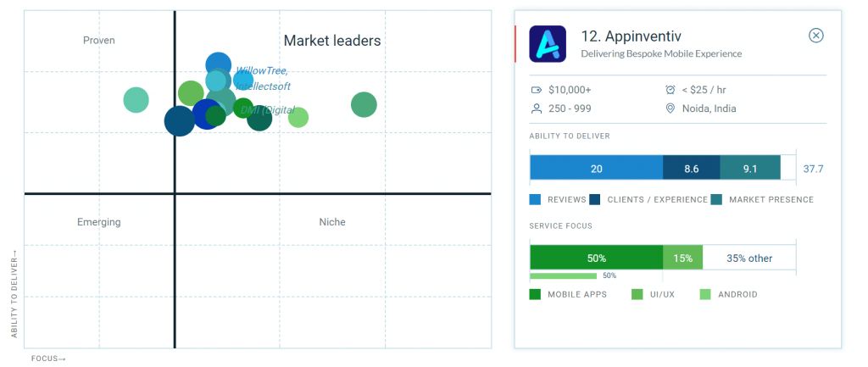Select the sky blue bubble beside Intellectsoft
The height and width of the screenshot is (367, 868).
tap(243, 81)
